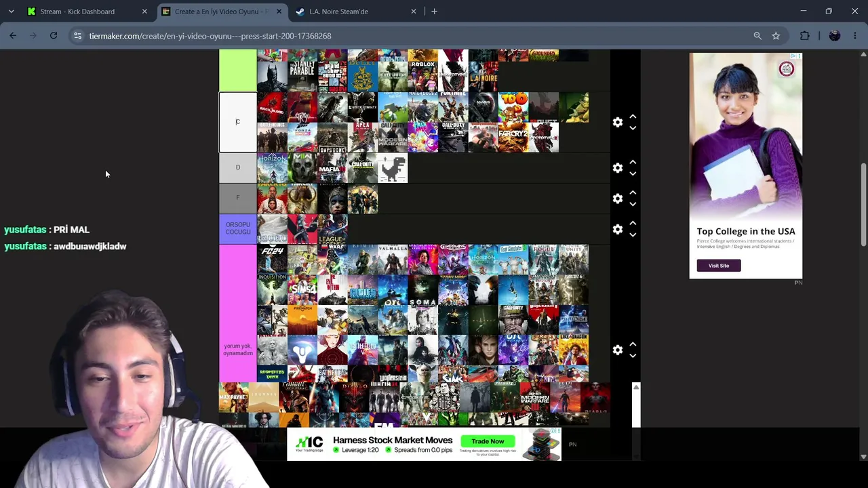Edit the tier D label
The image size is (868, 488).
237,167
